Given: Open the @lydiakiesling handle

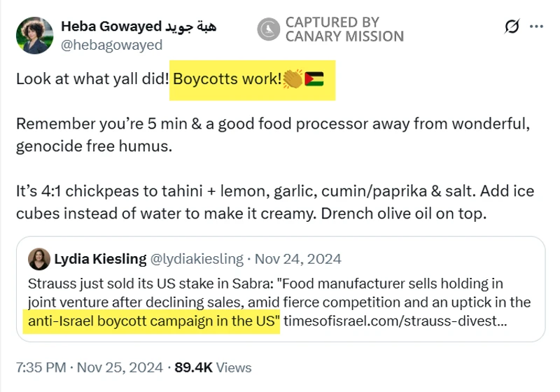Looking at the screenshot, I should click(x=197, y=259).
